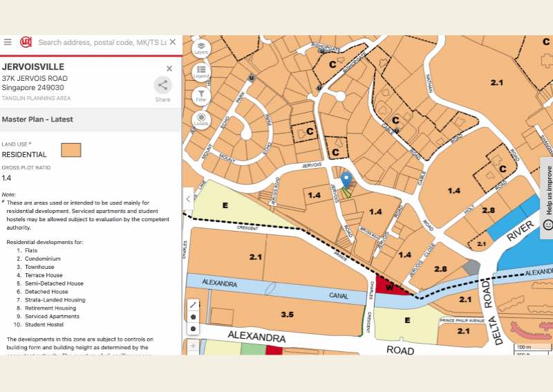The image size is (553, 392).
Task: Clear the search box text
Action: 172,42
